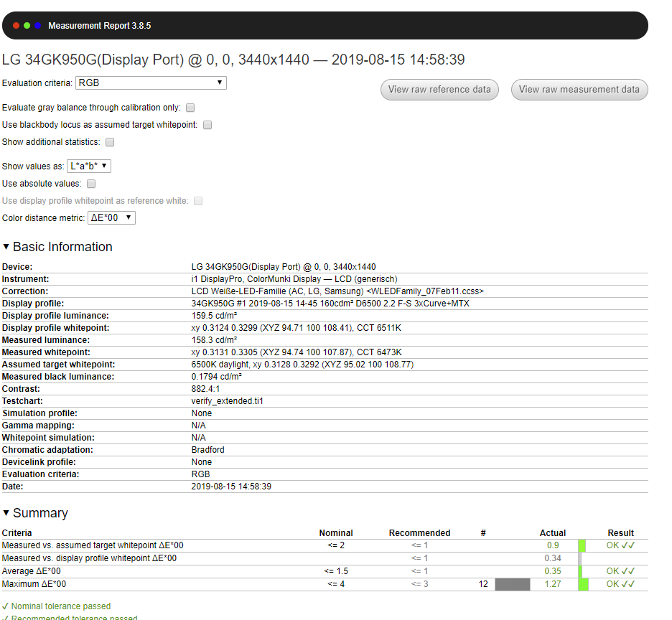Click the green bar for Maximum ΔE 1.27
Viewport: 672px width, 620px height.
[583, 584]
